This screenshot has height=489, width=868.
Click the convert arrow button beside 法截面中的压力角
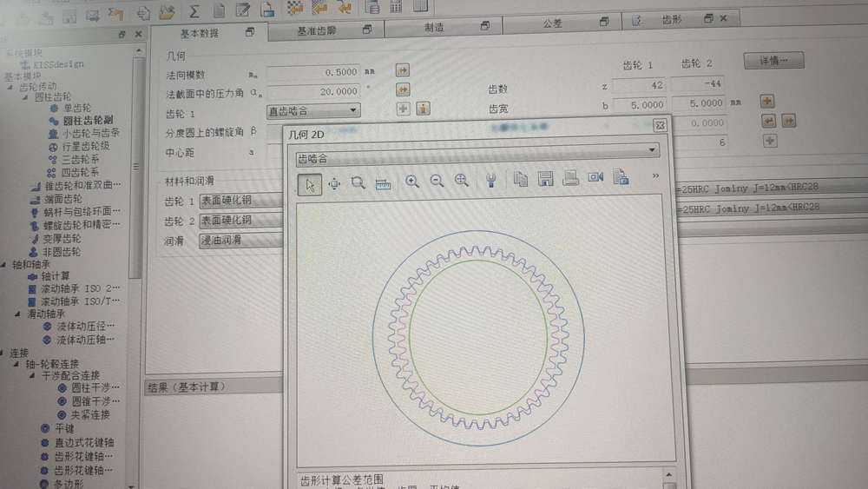tap(403, 89)
